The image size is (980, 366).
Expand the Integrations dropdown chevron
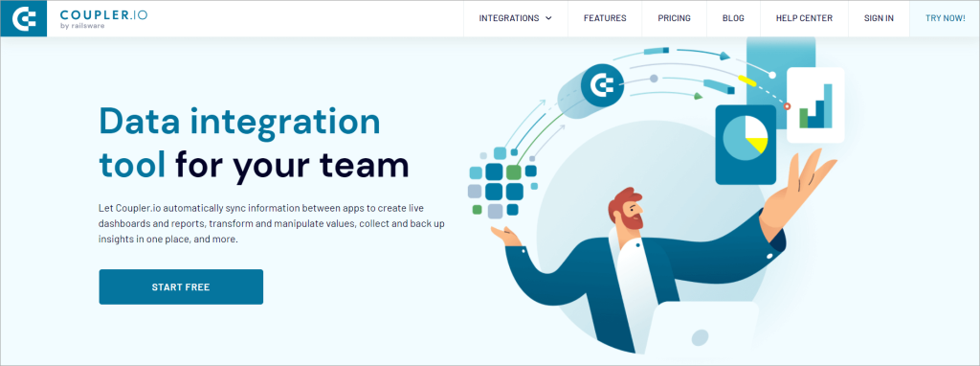pos(548,18)
